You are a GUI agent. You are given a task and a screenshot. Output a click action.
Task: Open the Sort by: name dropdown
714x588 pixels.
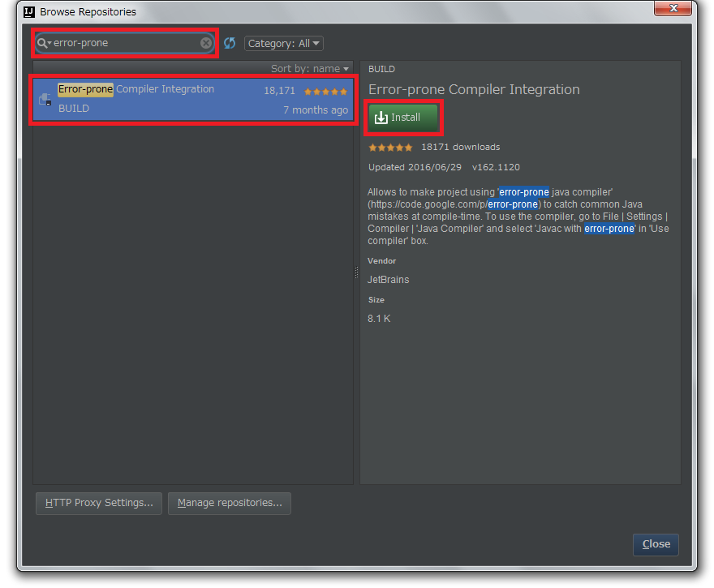(310, 69)
